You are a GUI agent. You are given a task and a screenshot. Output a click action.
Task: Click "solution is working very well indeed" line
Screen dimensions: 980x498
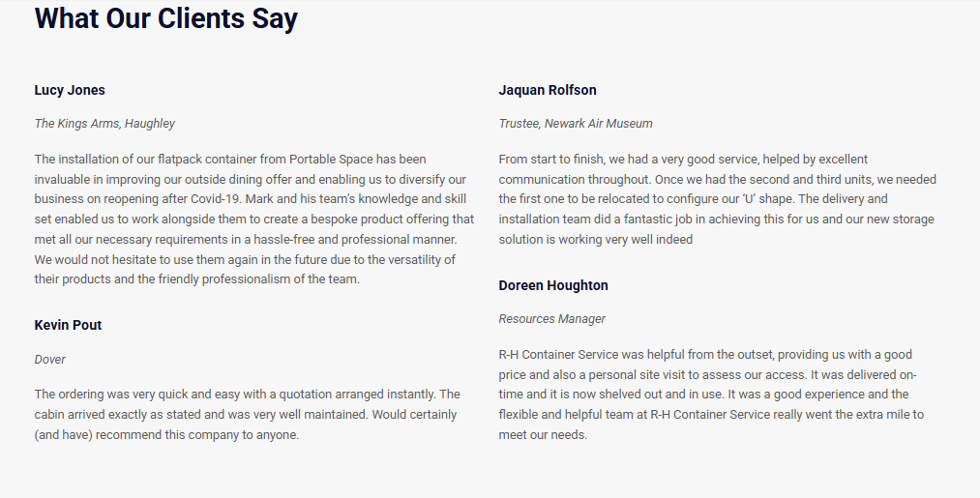[x=596, y=240]
